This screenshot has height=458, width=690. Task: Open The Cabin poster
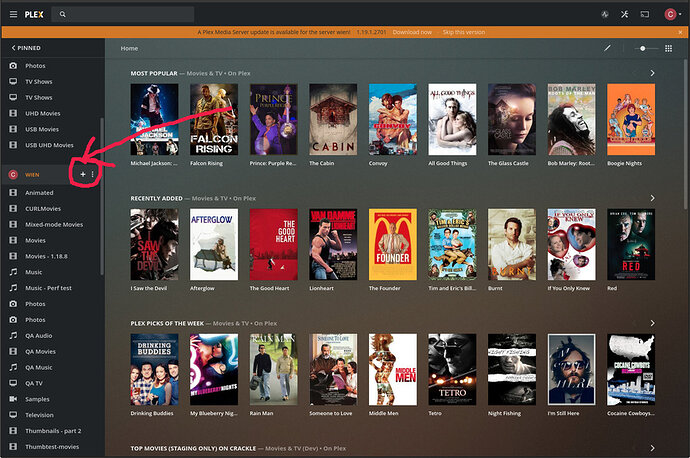coord(333,119)
